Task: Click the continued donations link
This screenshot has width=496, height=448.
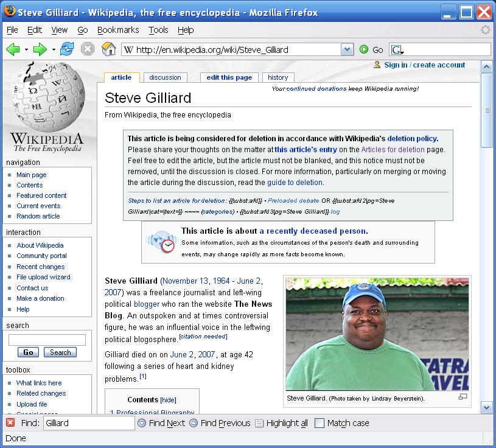Action: (x=316, y=89)
